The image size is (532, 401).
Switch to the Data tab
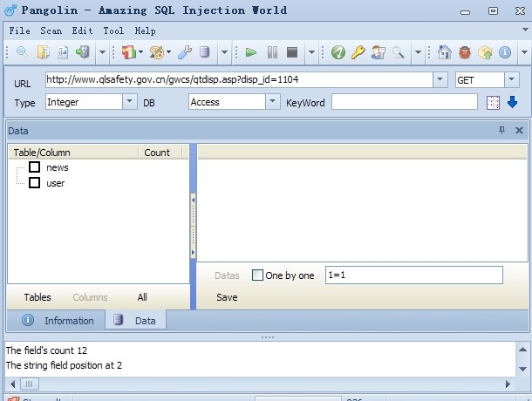[135, 320]
